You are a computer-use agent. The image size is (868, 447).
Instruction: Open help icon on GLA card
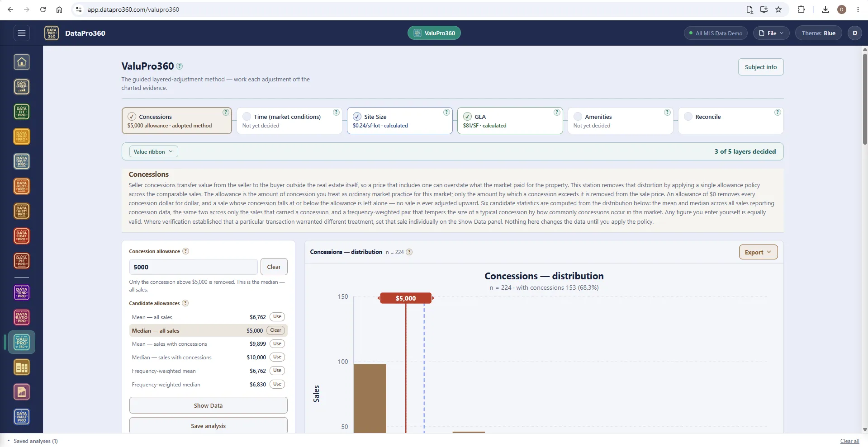tap(557, 113)
